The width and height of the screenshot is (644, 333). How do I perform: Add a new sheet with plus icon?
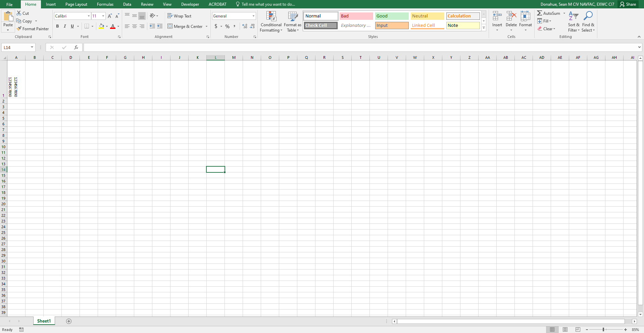click(x=69, y=321)
